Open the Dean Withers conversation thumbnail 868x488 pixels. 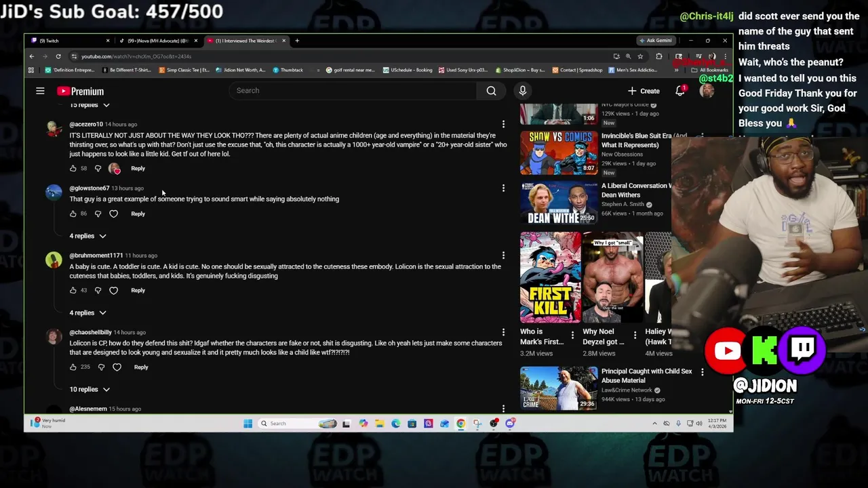coord(559,203)
